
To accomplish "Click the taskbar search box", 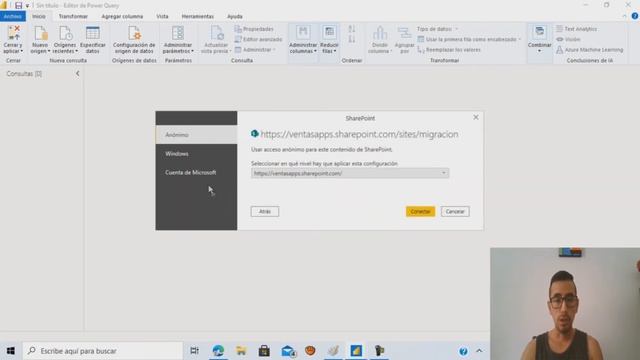I will (x=103, y=351).
